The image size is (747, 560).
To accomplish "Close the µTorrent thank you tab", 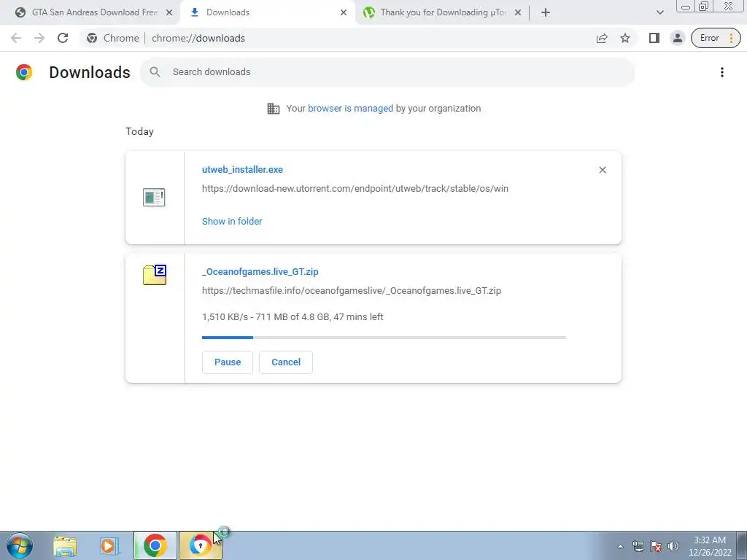I will point(518,13).
